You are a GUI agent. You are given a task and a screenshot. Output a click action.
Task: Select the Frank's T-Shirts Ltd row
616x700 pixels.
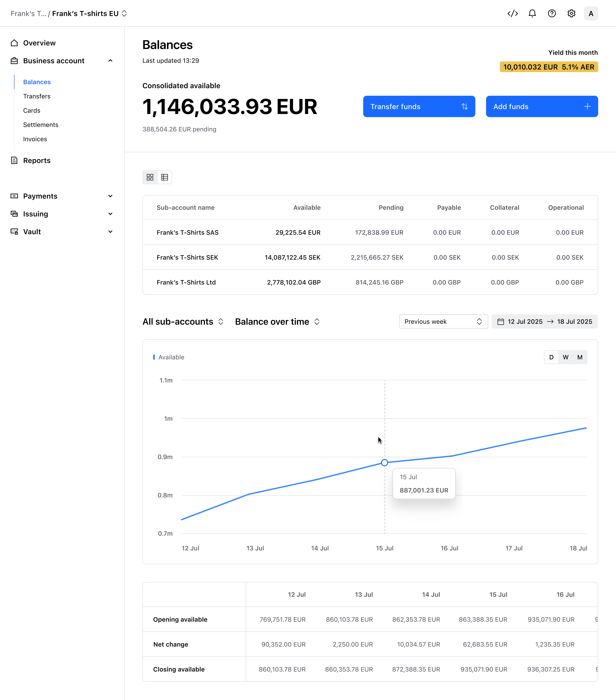pyautogui.click(x=370, y=282)
